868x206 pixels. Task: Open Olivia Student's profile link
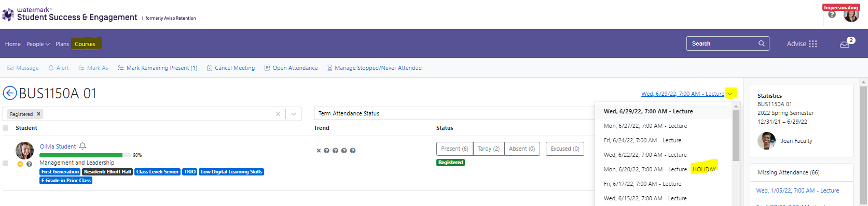pos(58,146)
